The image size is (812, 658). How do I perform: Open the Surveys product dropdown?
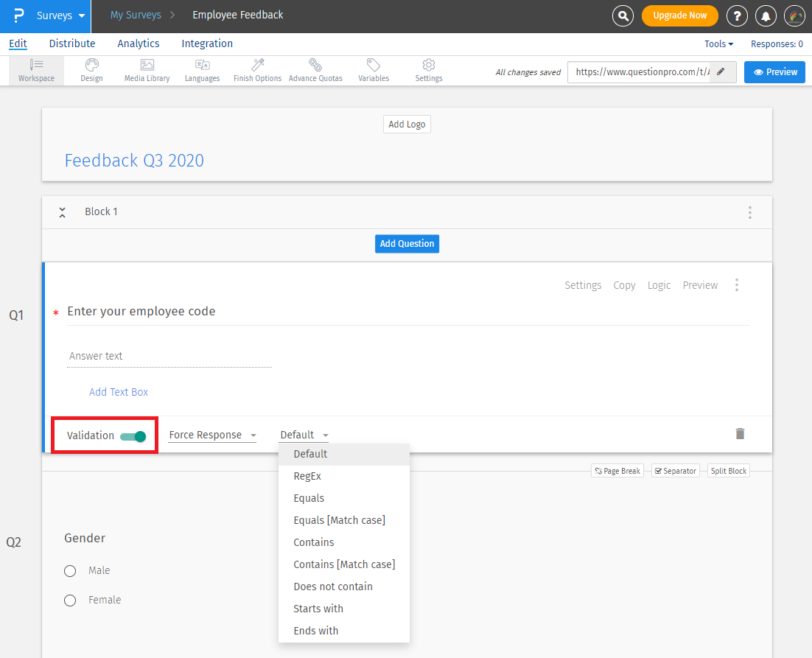pyautogui.click(x=60, y=15)
